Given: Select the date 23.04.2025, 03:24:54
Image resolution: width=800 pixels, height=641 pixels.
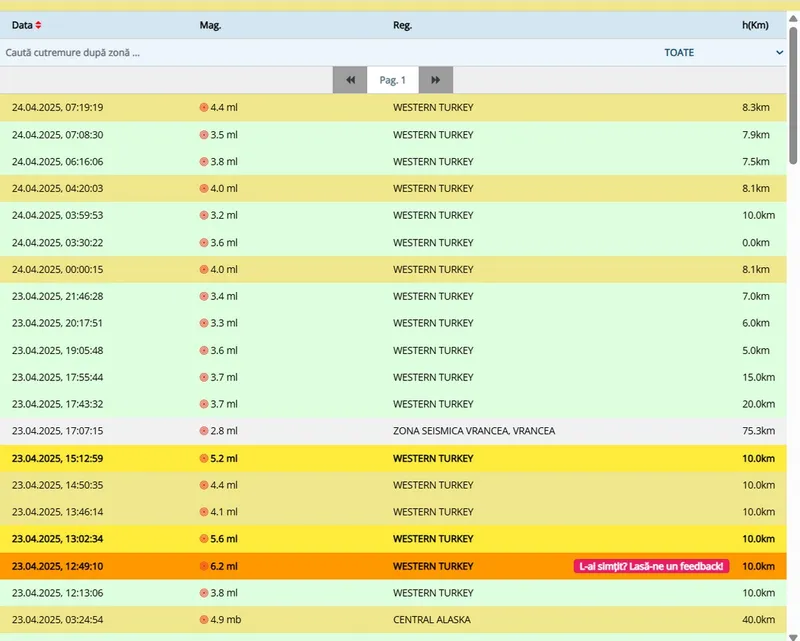Looking at the screenshot, I should 57,620.
